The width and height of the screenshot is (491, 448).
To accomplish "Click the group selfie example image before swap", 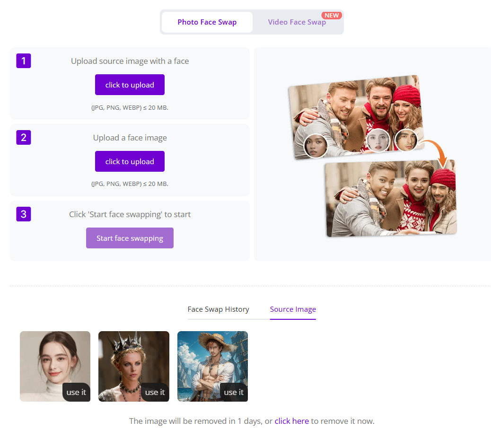I will [x=356, y=117].
